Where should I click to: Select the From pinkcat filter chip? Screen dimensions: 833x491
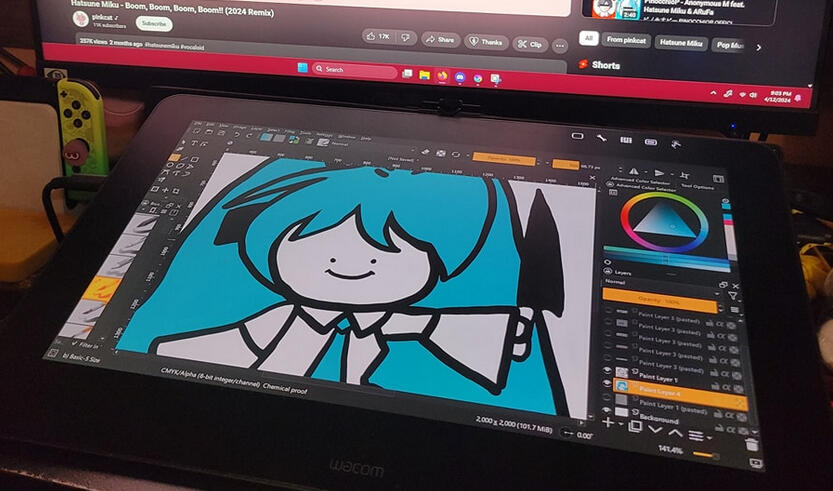(624, 42)
